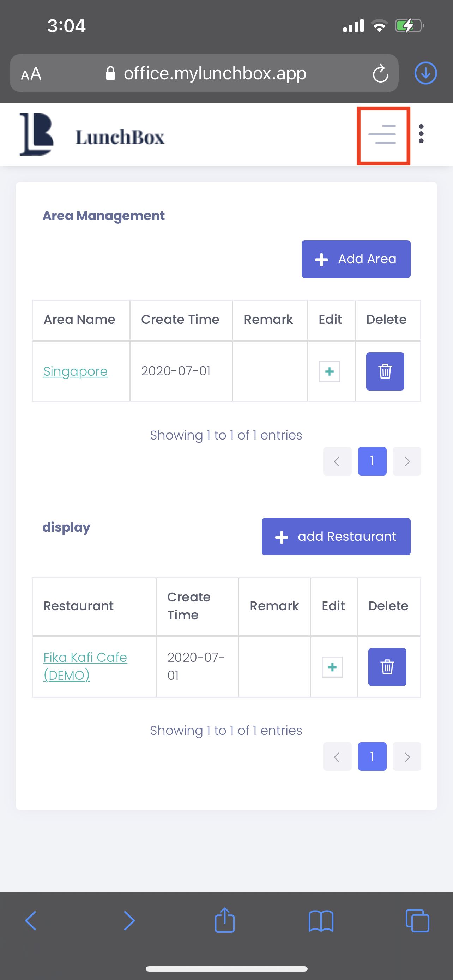The height and width of the screenshot is (980, 453).
Task: Click the add Restaurant button
Action: (x=336, y=537)
